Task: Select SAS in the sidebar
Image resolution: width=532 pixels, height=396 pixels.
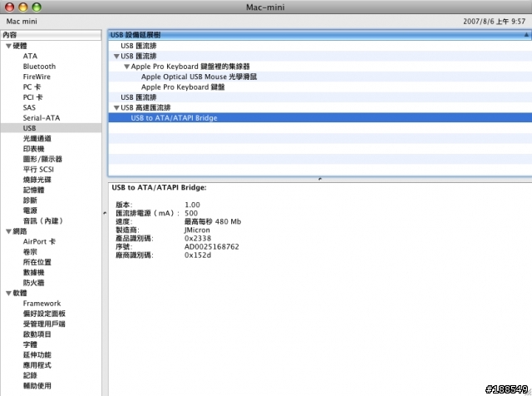Action: (29, 107)
